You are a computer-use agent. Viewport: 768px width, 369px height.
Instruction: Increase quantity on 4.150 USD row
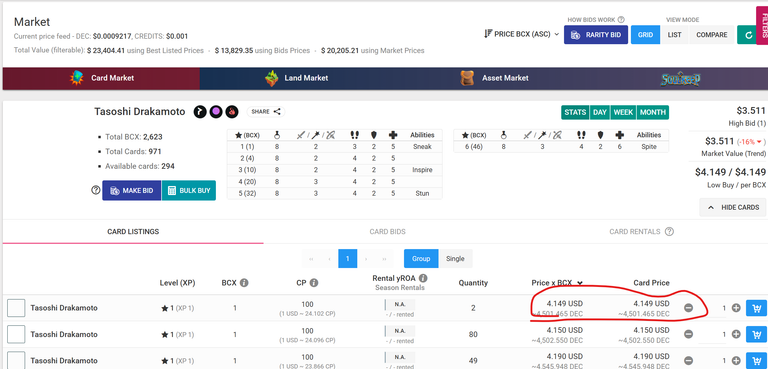(736, 334)
